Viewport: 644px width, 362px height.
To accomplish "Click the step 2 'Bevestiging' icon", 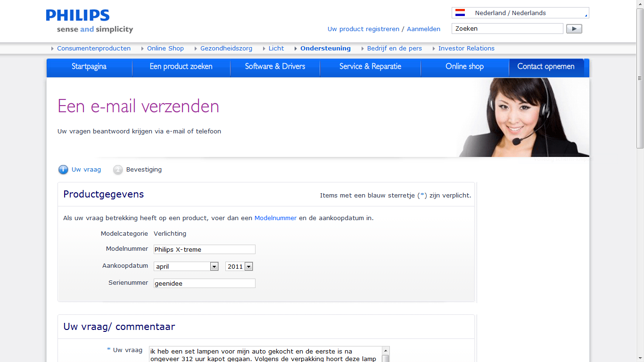I will (118, 170).
